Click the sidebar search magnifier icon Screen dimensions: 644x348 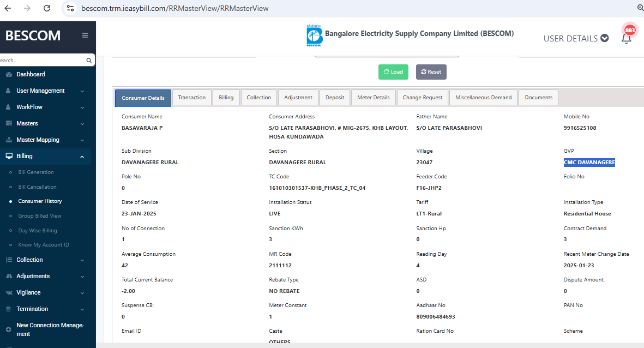pyautogui.click(x=89, y=61)
